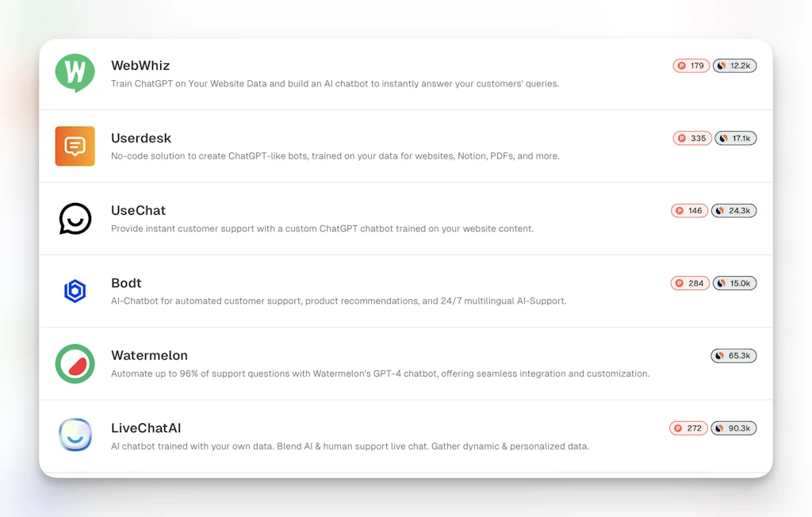Click the LiveChatAI smiley face logo

[75, 435]
